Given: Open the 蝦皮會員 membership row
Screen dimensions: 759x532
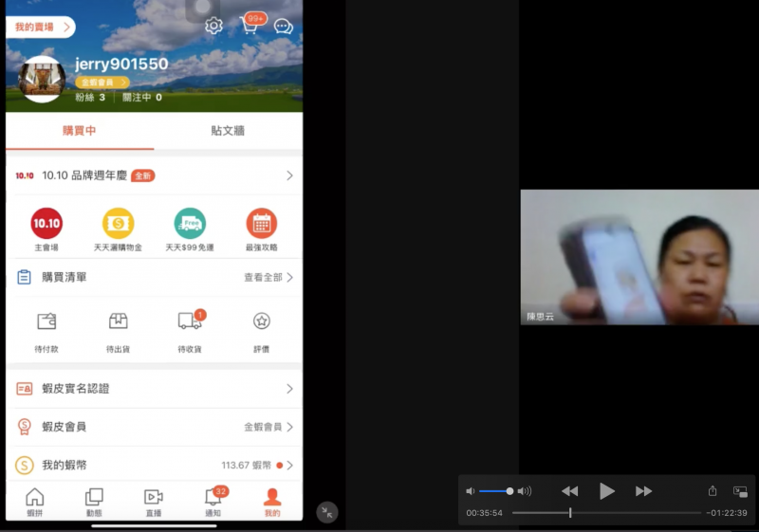Looking at the screenshot, I should tap(154, 427).
